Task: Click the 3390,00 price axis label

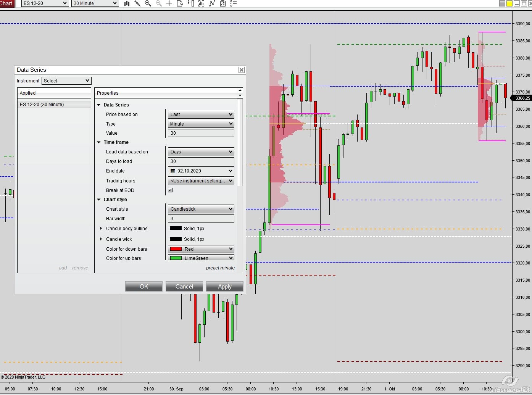Action: [x=522, y=24]
